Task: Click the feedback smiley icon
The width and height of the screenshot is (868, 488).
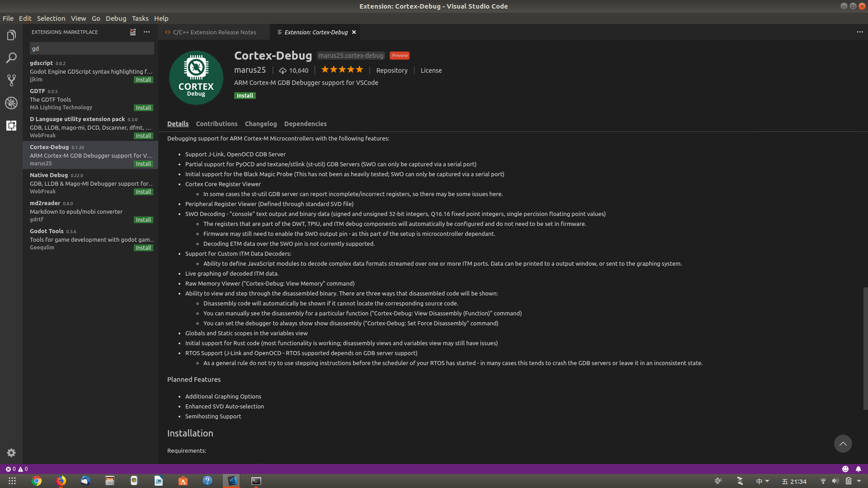Action: click(x=845, y=469)
